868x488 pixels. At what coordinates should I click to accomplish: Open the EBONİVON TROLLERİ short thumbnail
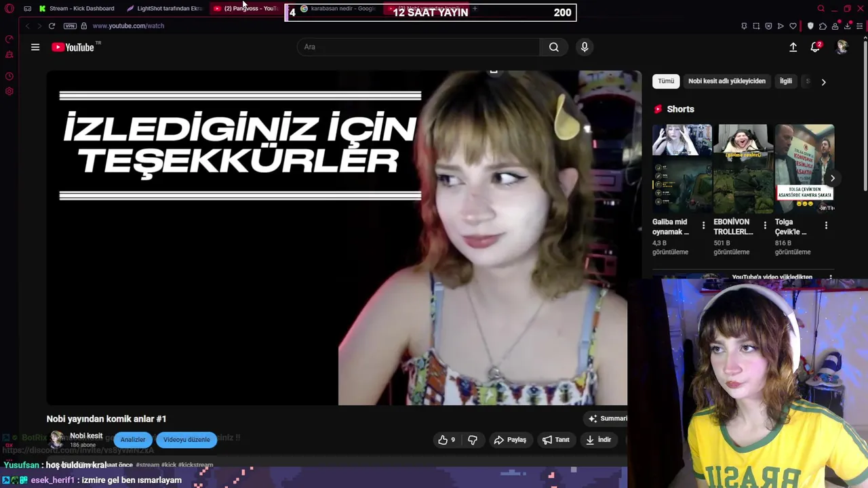[743, 169]
